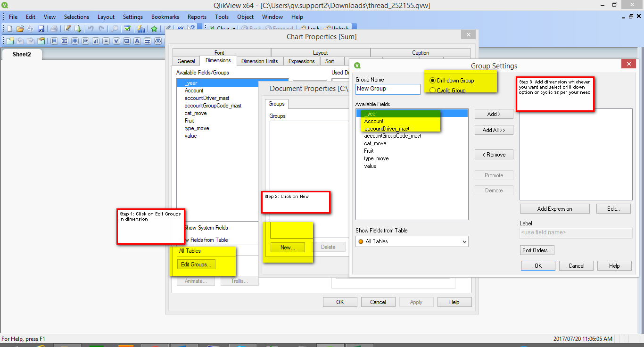
Task: Click Cancel in the Group Settings dialog
Action: tap(576, 266)
